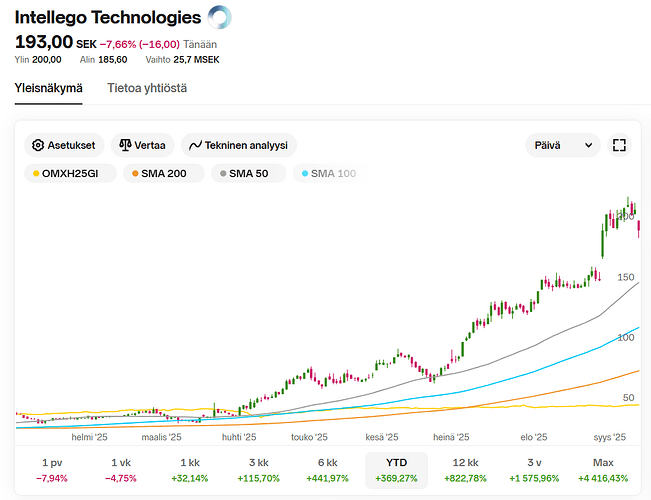This screenshot has height=500, width=651.
Task: Select the 1 kk time range
Action: [190, 471]
